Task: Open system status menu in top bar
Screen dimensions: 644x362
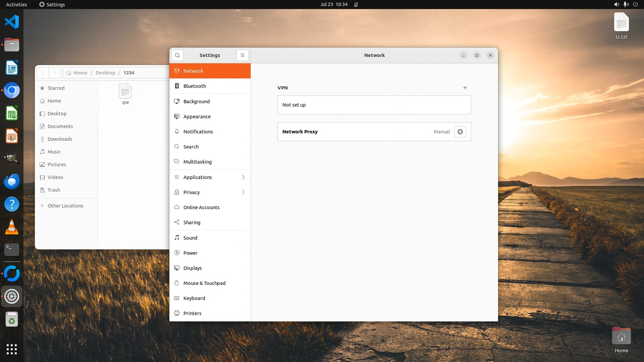Action: click(x=626, y=4)
